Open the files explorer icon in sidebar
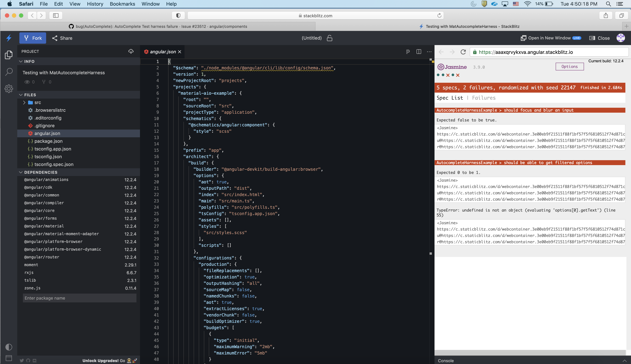Image resolution: width=631 pixels, height=364 pixels. pyautogui.click(x=9, y=55)
